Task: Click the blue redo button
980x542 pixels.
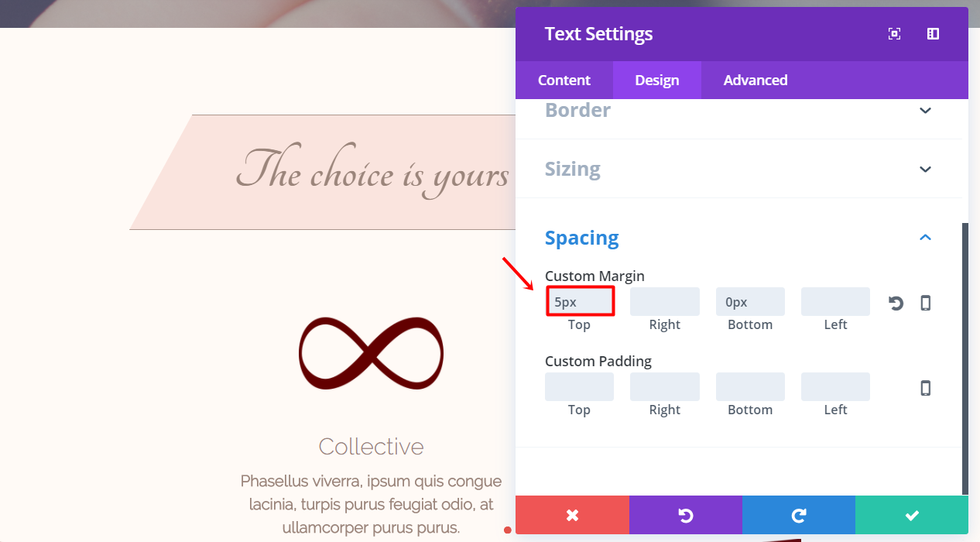Action: [x=799, y=515]
